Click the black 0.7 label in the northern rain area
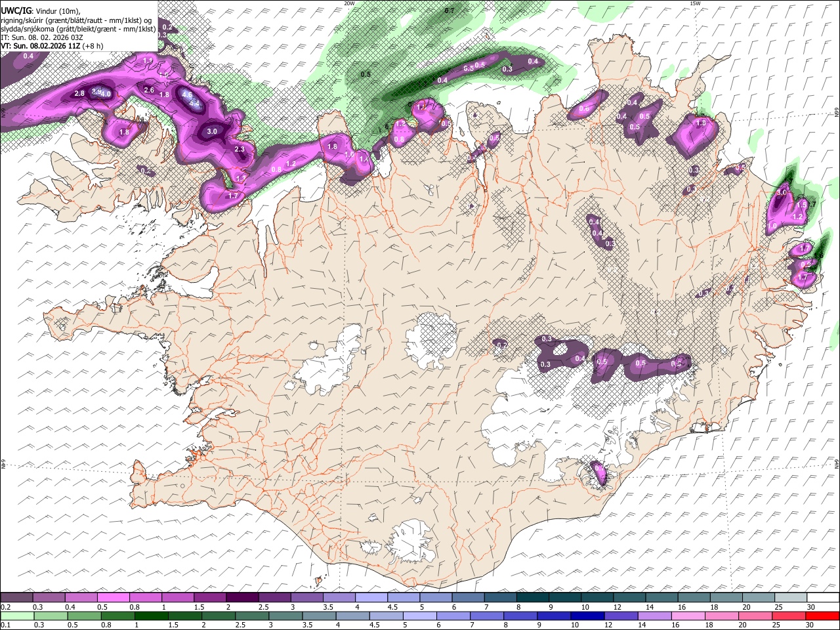This screenshot has width=840, height=630. click(450, 11)
